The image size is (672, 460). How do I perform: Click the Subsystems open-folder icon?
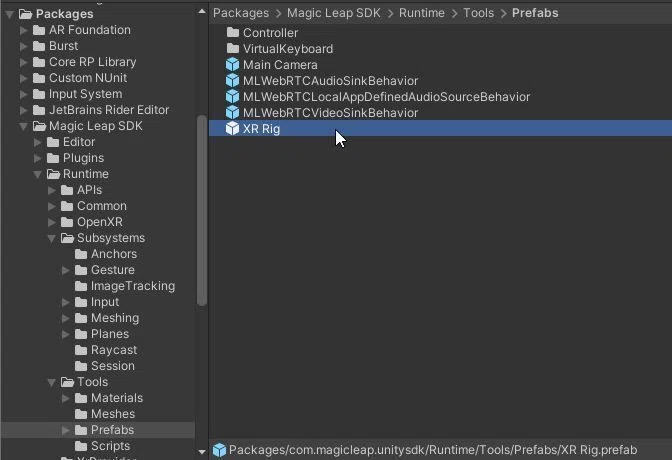click(67, 238)
